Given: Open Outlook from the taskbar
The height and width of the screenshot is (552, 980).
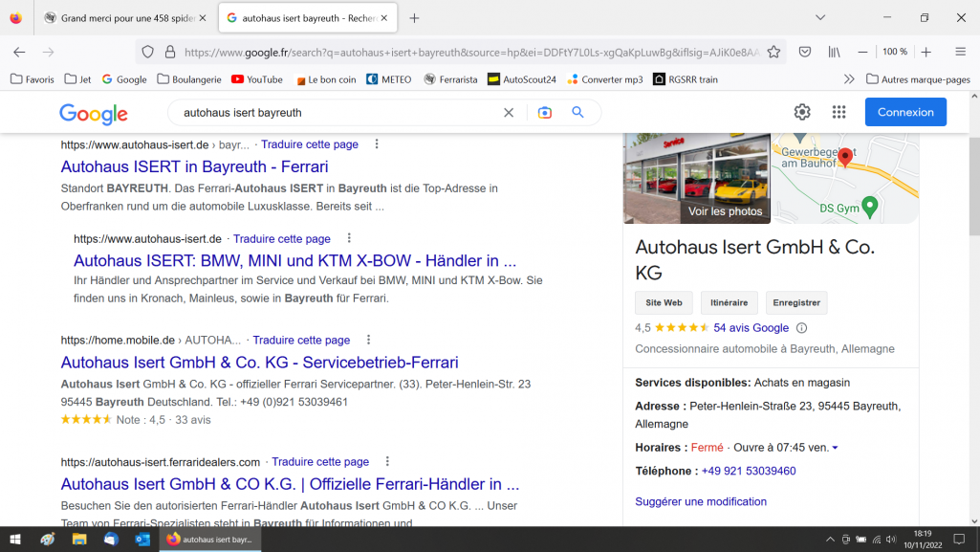Looking at the screenshot, I should 143,541.
